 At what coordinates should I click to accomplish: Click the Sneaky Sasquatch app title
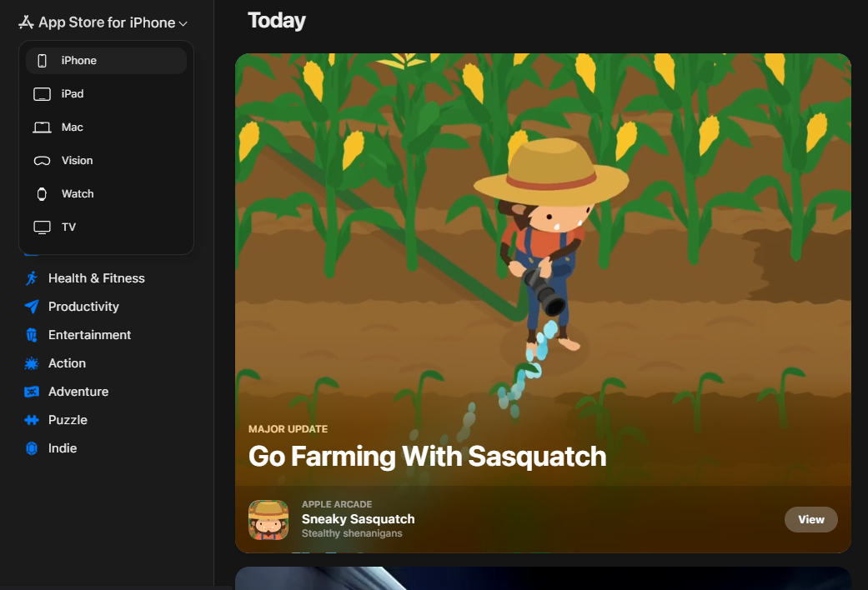tap(358, 519)
